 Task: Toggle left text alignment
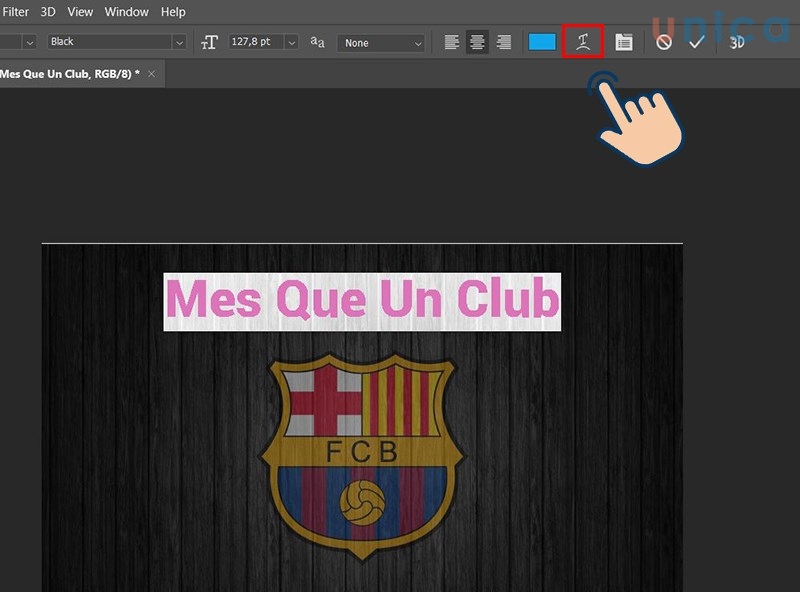(451, 43)
